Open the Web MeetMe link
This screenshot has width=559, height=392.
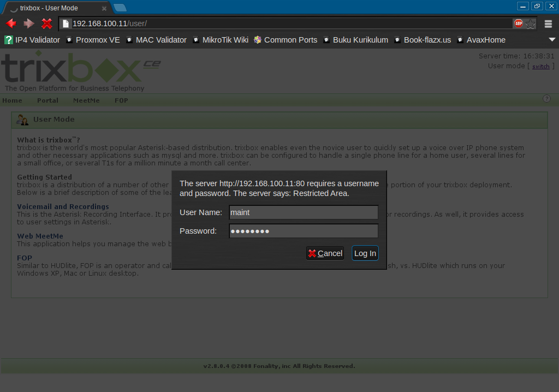[x=40, y=236]
